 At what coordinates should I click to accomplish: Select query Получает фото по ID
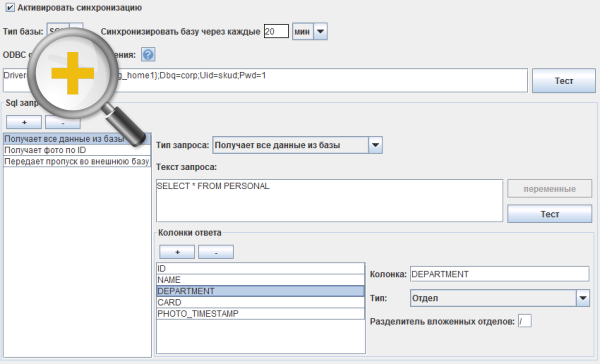point(77,150)
